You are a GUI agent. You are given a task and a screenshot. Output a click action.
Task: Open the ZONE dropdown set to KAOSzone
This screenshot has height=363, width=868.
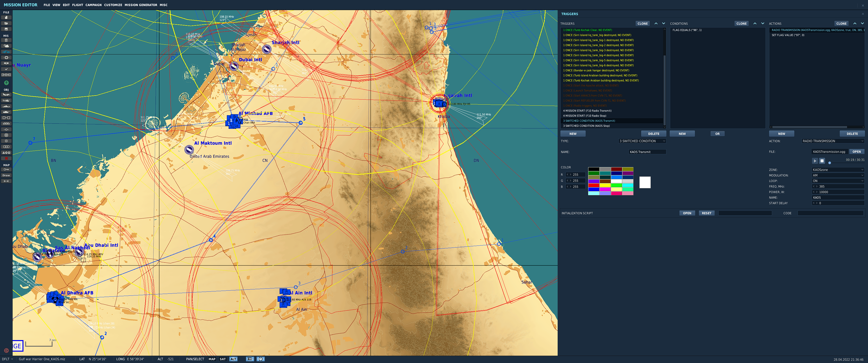(838, 170)
